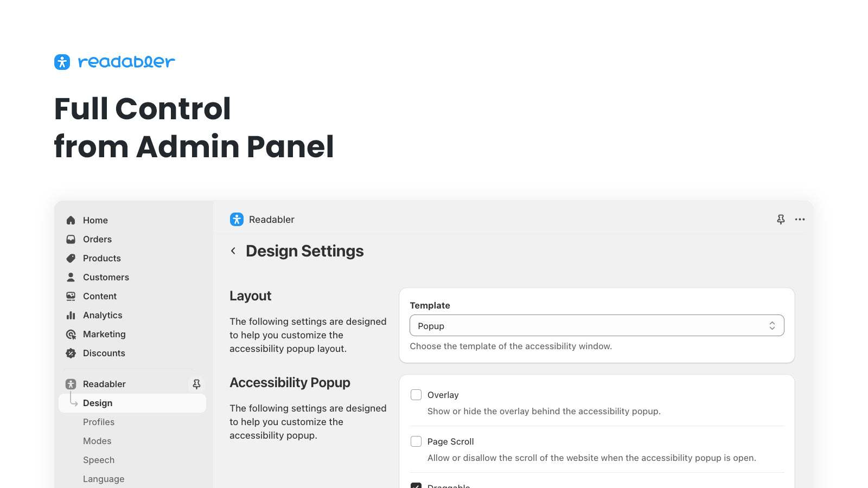Click the Products tag icon

point(71,258)
